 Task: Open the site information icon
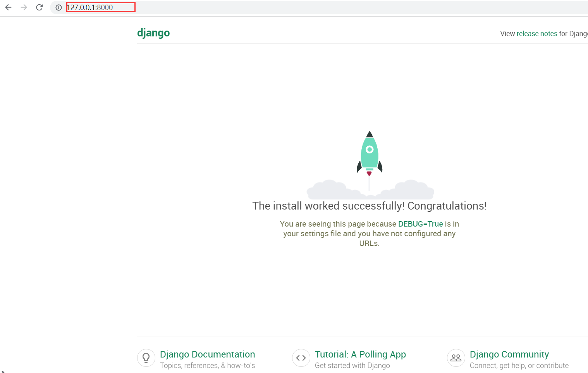pyautogui.click(x=58, y=7)
